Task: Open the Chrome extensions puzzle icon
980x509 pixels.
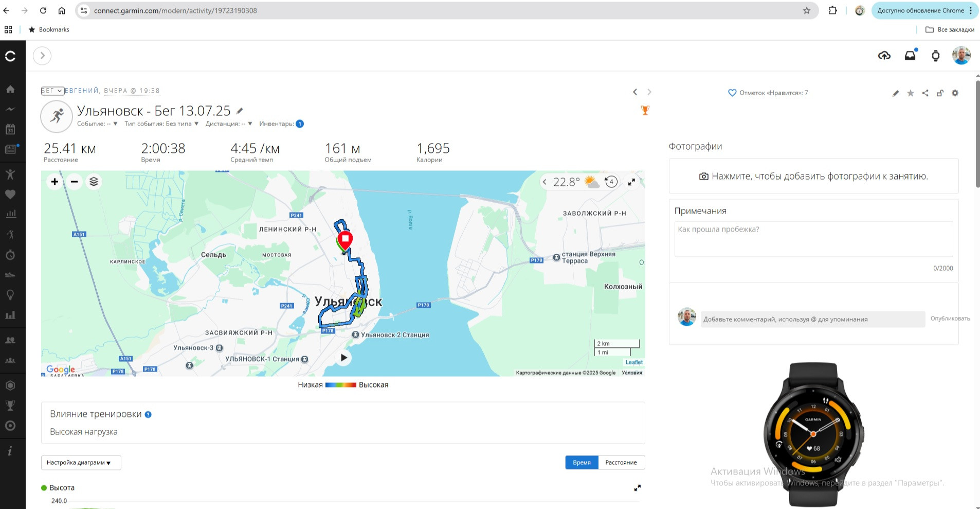Action: pyautogui.click(x=832, y=11)
